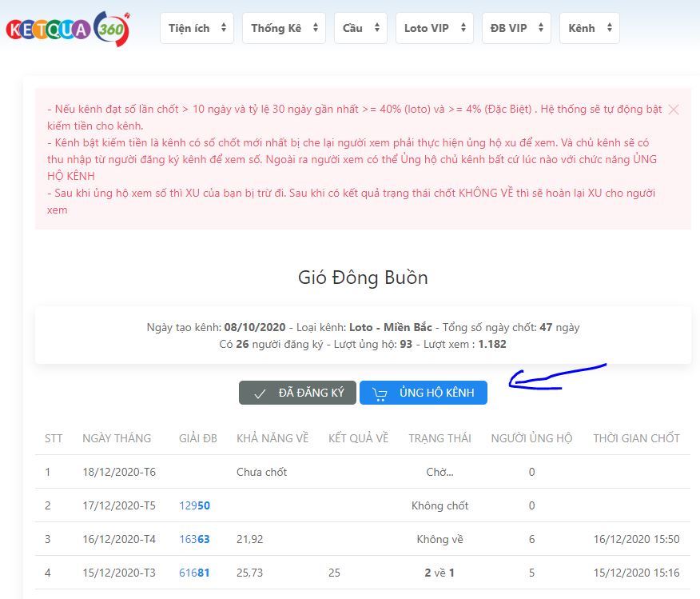Click the checkmark icon on ĐÃ ĐĂNG KÝ

pyautogui.click(x=260, y=393)
